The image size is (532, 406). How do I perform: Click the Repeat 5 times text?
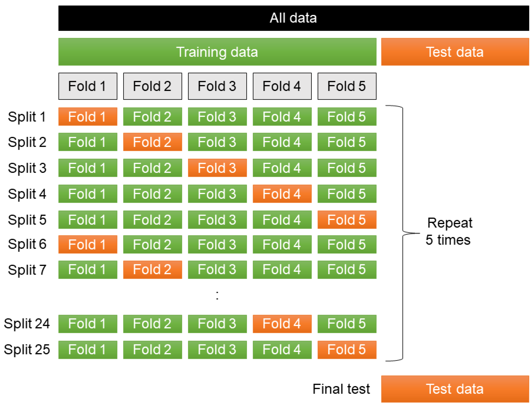pyautogui.click(x=449, y=231)
